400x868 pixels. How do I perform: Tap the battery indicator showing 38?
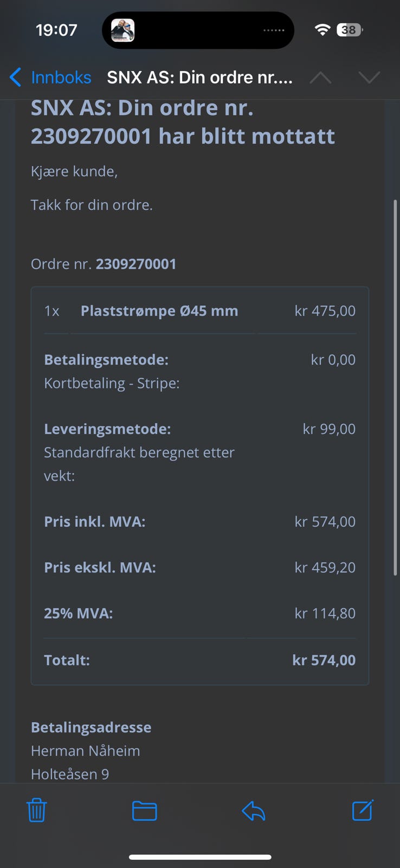coord(350,30)
